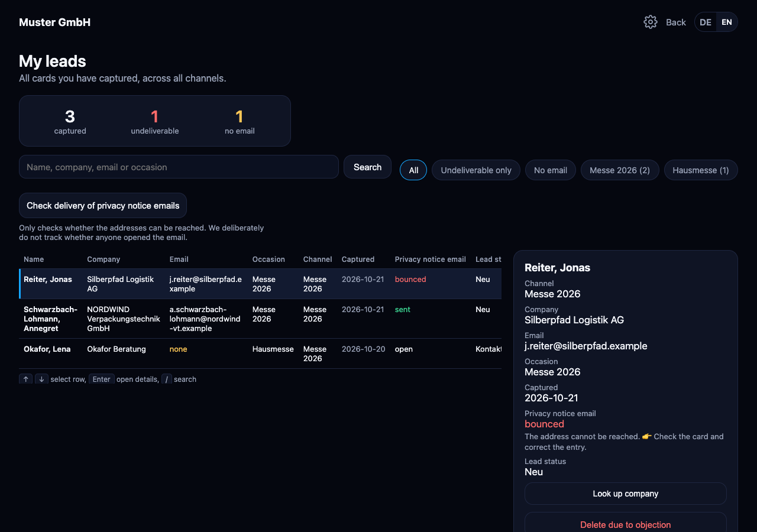Click 2026-10-20 captured date cell
This screenshot has width=757, height=532.
click(363, 349)
